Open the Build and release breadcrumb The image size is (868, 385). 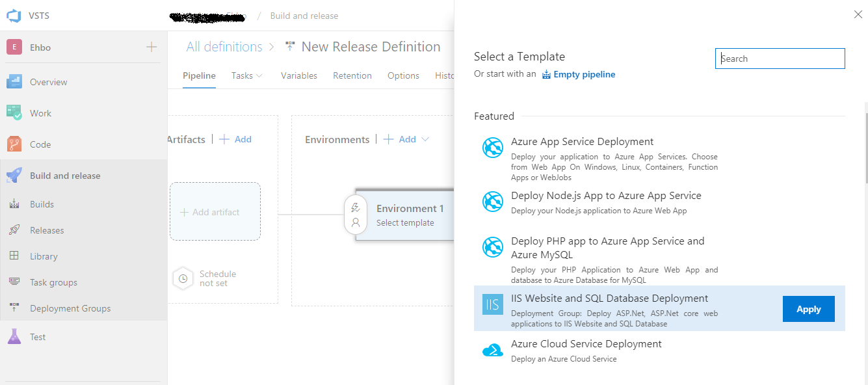pyautogui.click(x=304, y=16)
